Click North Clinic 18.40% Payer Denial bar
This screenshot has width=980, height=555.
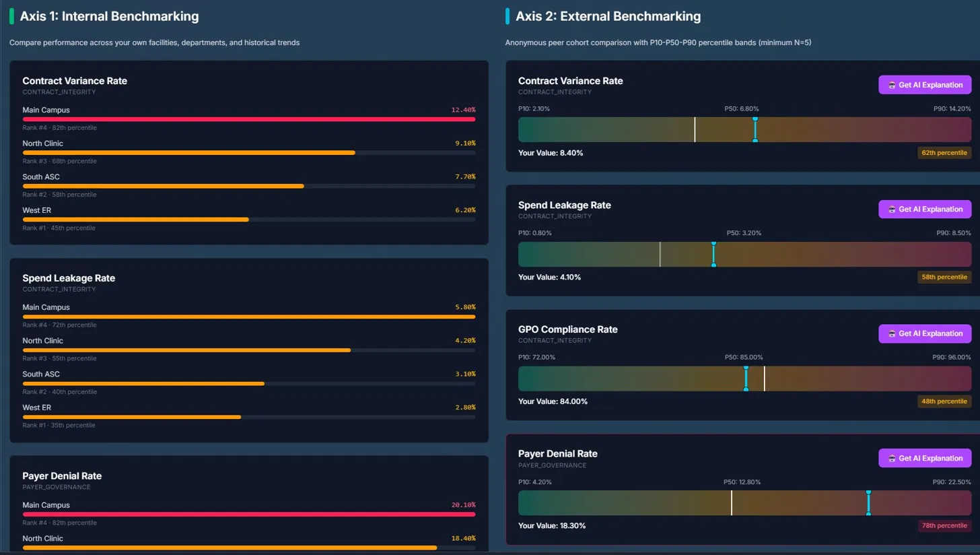click(x=249, y=548)
